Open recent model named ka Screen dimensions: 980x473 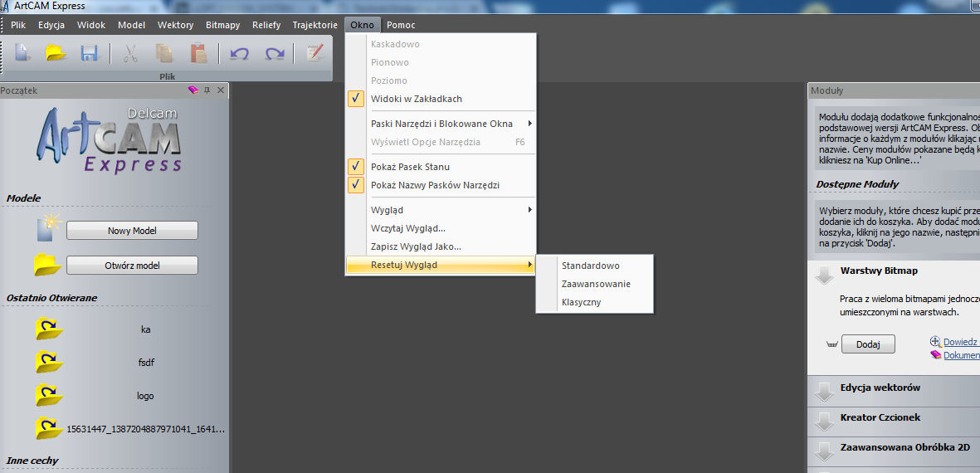[x=145, y=329]
